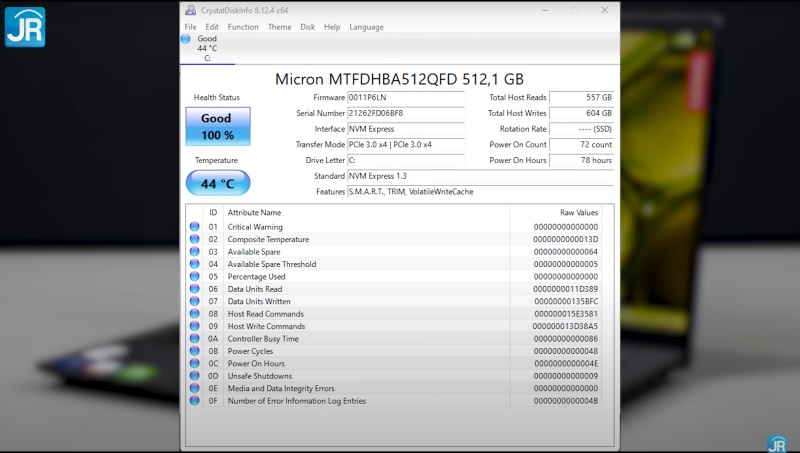Click the status orb for Available Spare row 03
The image size is (800, 453).
click(194, 251)
